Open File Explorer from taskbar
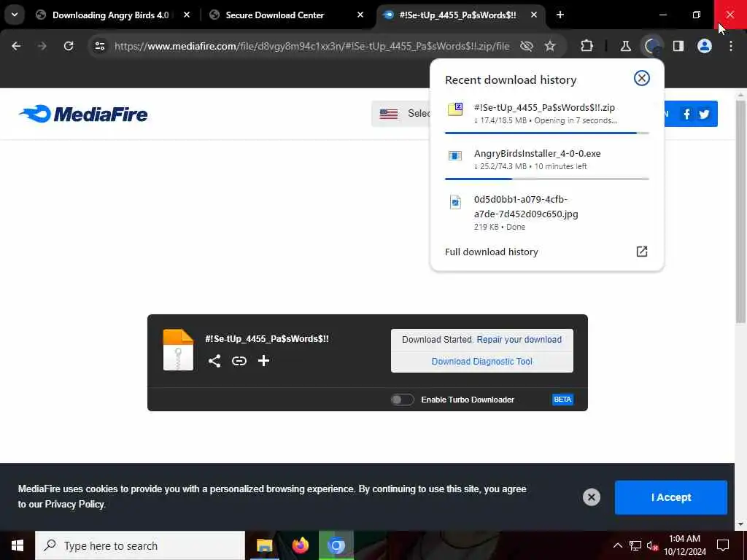This screenshot has height=560, width=747. click(264, 545)
